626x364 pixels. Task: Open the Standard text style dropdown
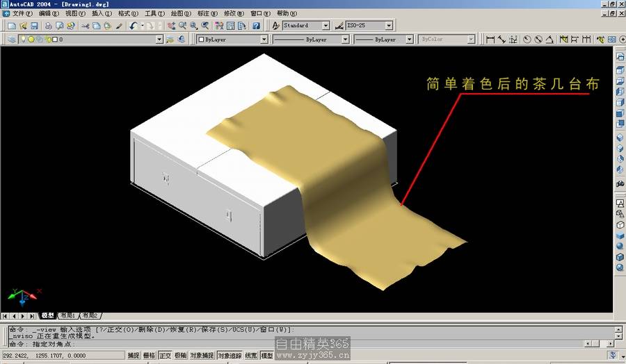pyautogui.click(x=326, y=26)
